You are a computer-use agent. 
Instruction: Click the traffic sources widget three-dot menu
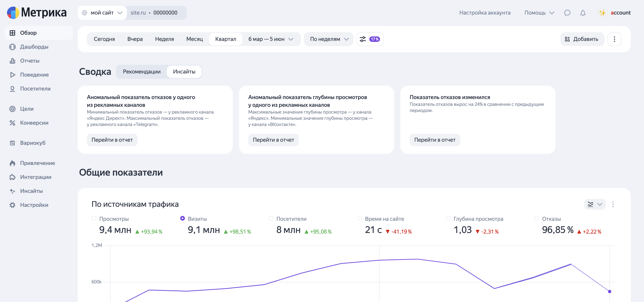point(613,204)
